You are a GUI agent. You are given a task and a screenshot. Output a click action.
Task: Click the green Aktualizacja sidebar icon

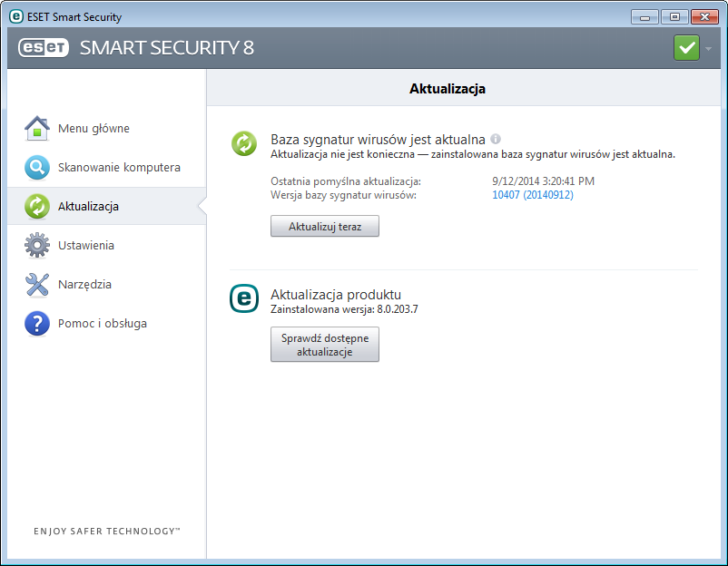(37, 206)
